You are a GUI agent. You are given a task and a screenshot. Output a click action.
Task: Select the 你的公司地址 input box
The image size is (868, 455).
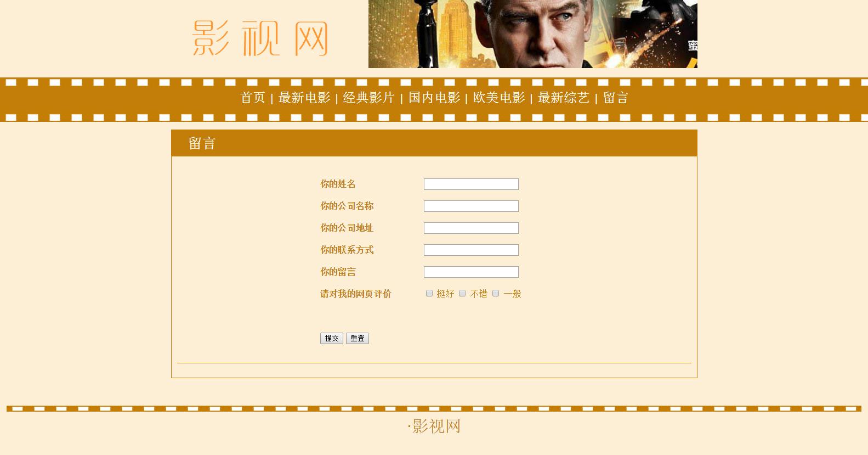coord(471,228)
